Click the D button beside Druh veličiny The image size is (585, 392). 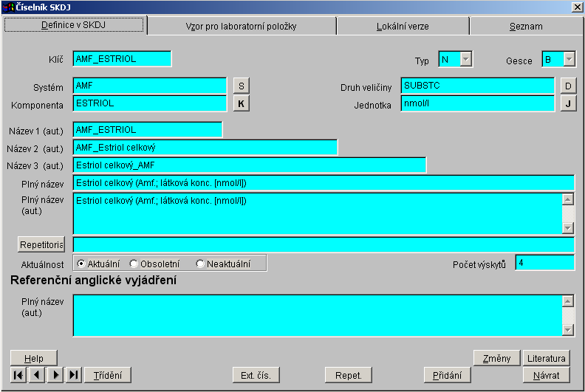click(x=567, y=86)
